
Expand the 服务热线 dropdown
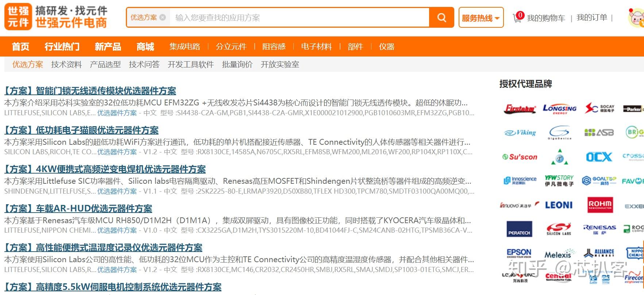pyautogui.click(x=481, y=18)
